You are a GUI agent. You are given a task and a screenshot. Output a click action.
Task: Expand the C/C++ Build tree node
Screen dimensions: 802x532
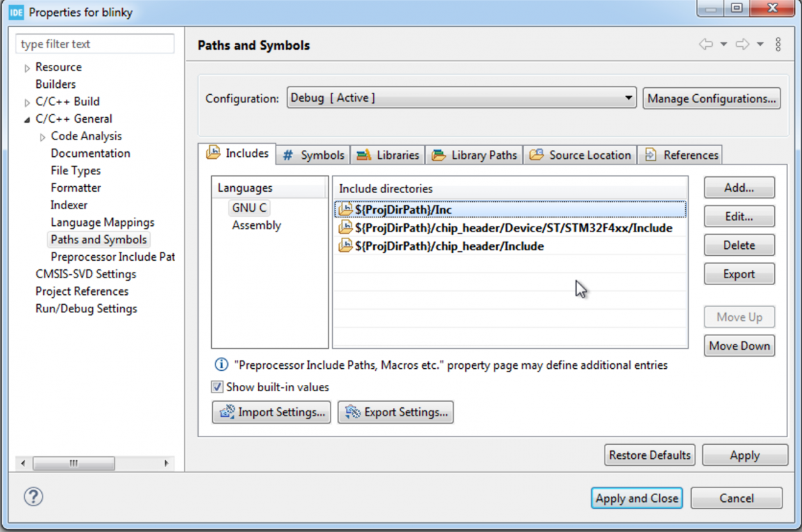(27, 102)
